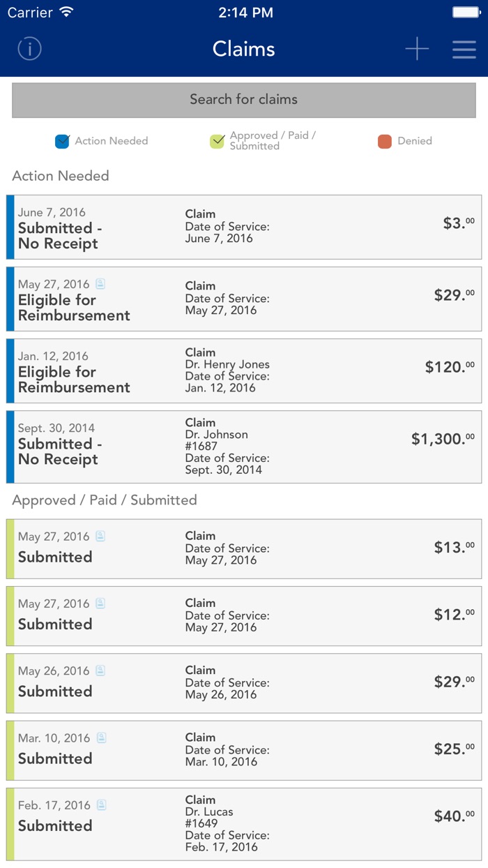488x868 pixels.
Task: Toggle the Denied filter checkbox
Action: 385,141
